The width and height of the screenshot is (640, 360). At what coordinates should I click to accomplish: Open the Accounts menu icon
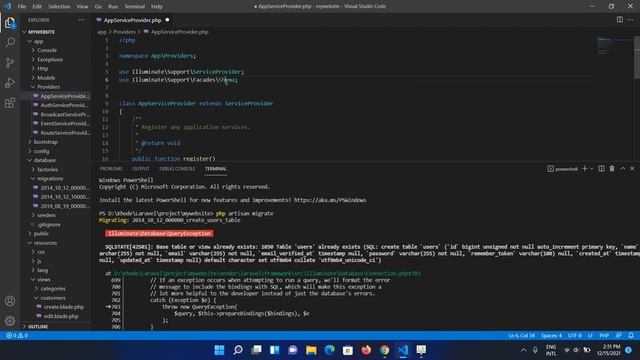coord(10,301)
